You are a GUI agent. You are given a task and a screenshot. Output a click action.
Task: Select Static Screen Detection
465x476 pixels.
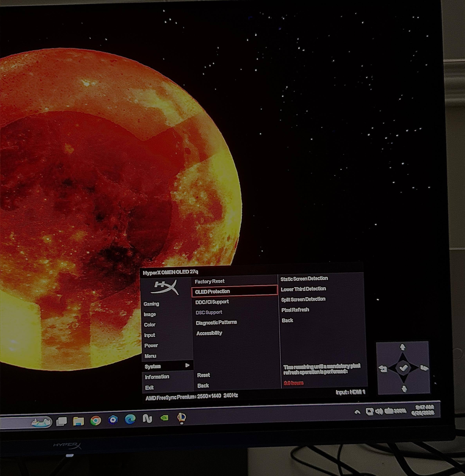point(304,278)
